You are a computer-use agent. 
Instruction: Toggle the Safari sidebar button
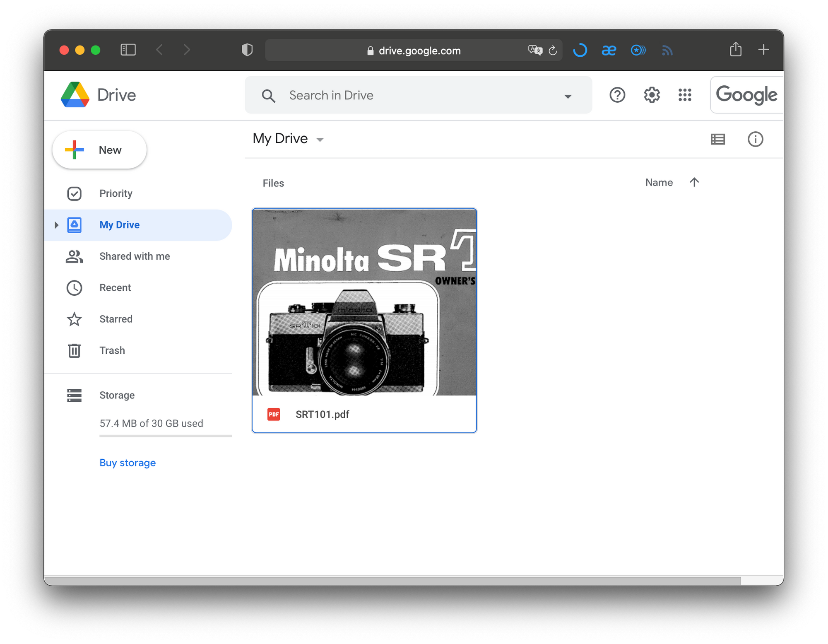[128, 50]
